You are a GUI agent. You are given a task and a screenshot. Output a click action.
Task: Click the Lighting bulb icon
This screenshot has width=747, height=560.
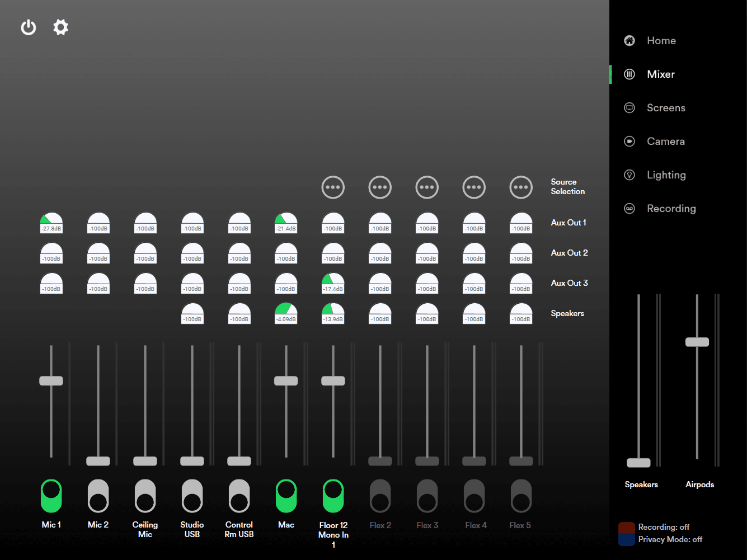(x=629, y=175)
